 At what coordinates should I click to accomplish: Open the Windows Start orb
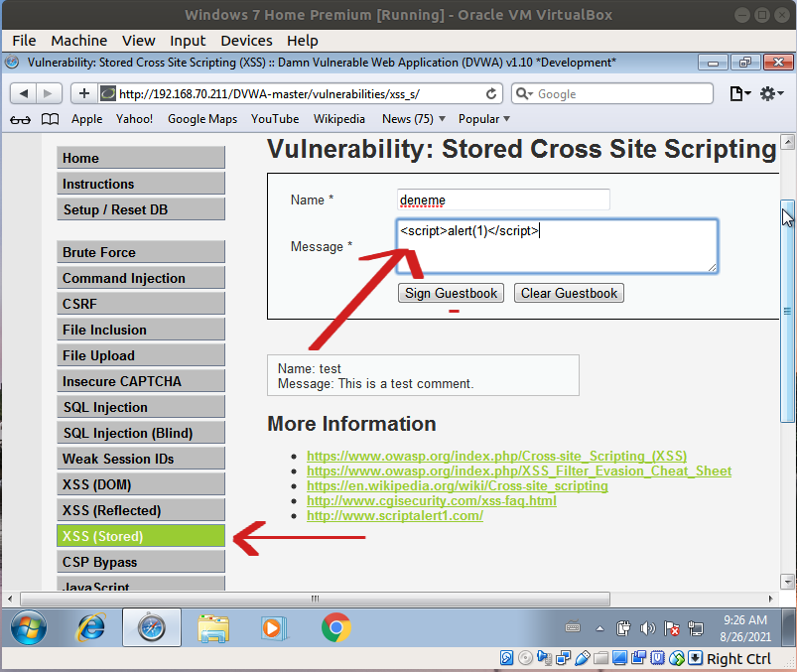tap(29, 627)
